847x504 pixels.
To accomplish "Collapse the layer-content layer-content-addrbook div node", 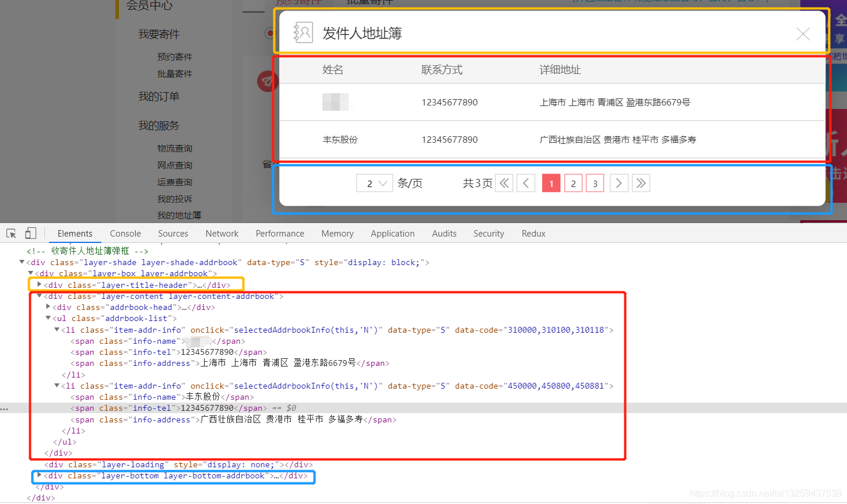I will pyautogui.click(x=40, y=295).
